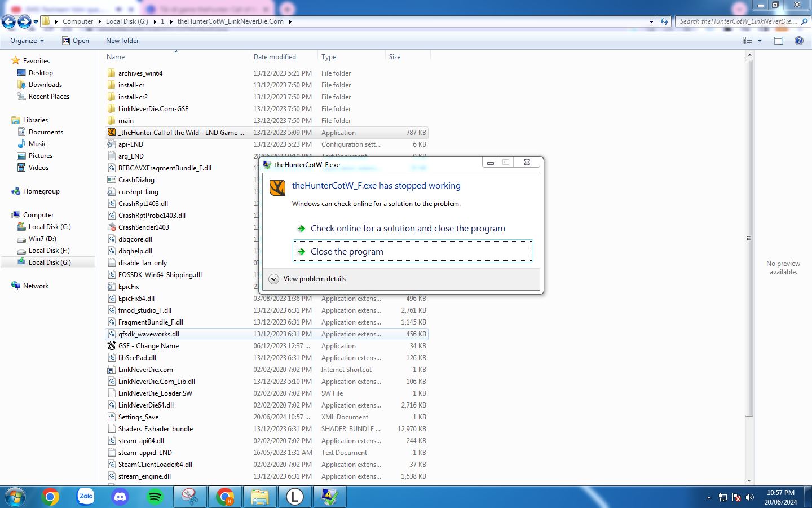Click the volume speaker tray icon

click(750, 497)
